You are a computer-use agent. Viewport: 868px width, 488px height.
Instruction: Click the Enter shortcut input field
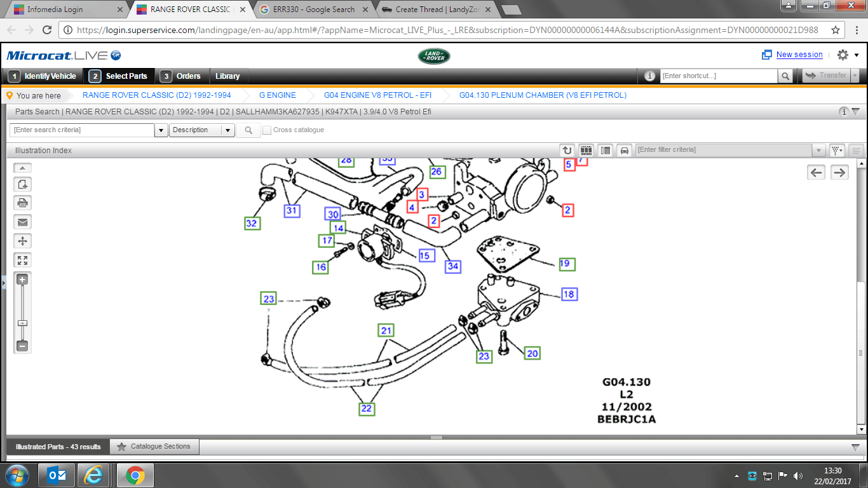click(x=719, y=76)
